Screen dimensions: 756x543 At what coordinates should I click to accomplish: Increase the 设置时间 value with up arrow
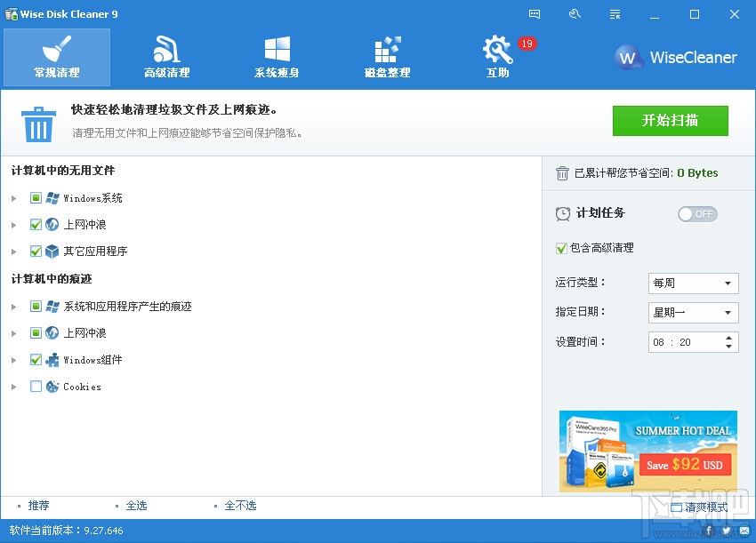point(728,338)
